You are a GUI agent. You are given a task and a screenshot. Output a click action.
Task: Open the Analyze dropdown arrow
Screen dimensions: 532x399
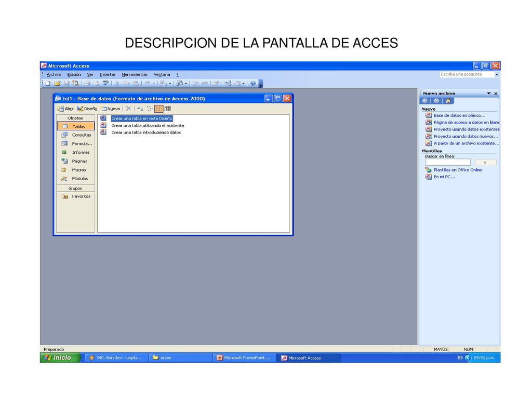(186, 83)
